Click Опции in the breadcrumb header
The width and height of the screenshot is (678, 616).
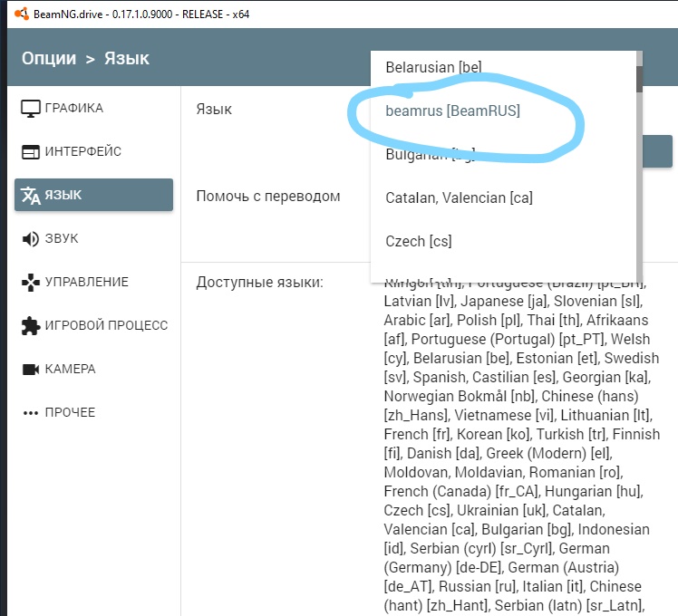click(49, 58)
